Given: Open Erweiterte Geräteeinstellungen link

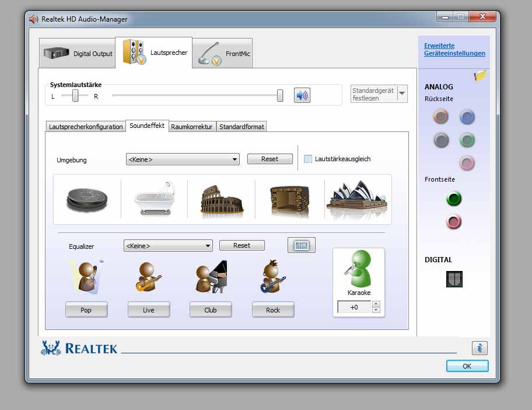Looking at the screenshot, I should [x=454, y=49].
